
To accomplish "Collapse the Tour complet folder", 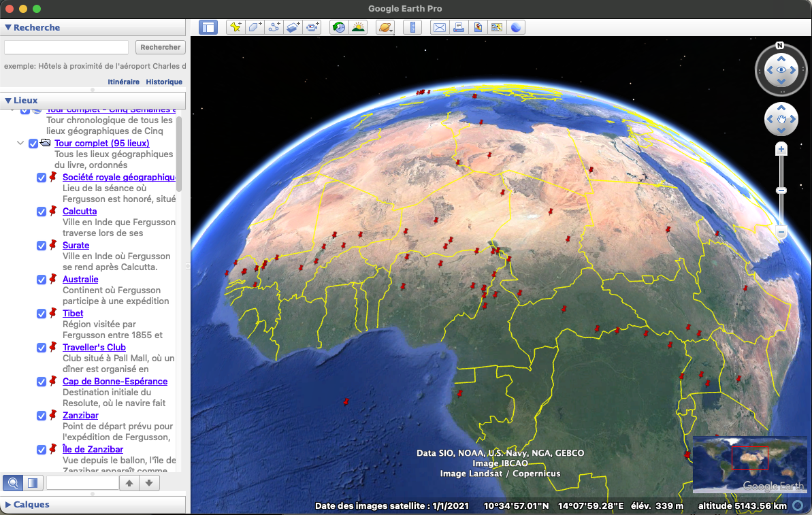I will pyautogui.click(x=20, y=143).
